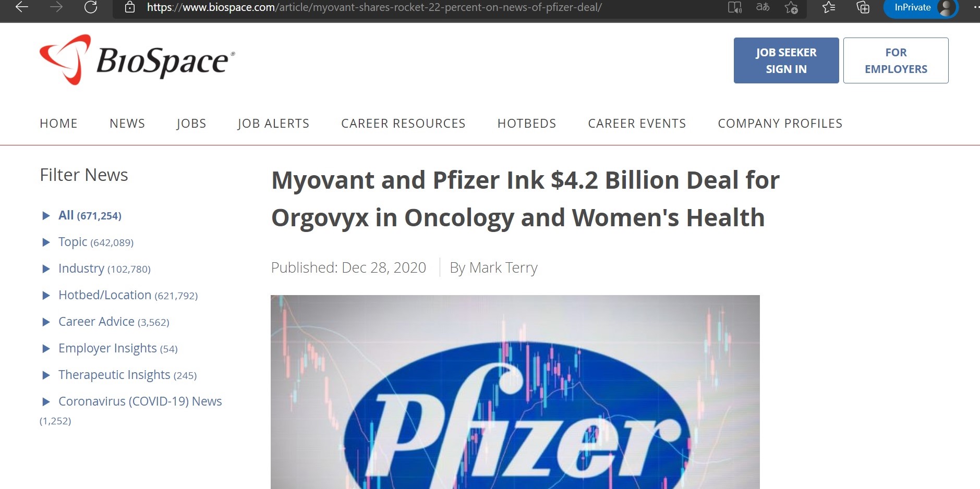Image resolution: width=980 pixels, height=489 pixels.
Task: Expand the Industry filter triangle
Action: tap(46, 269)
